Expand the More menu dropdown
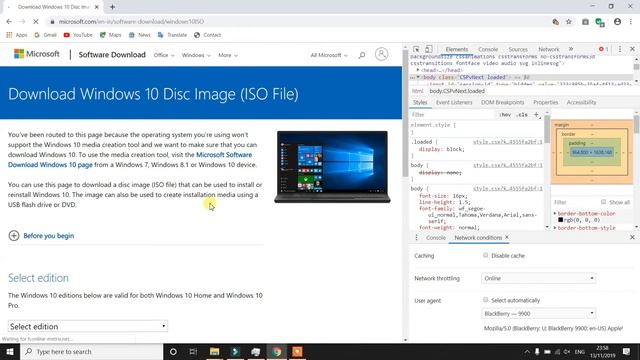 [228, 55]
